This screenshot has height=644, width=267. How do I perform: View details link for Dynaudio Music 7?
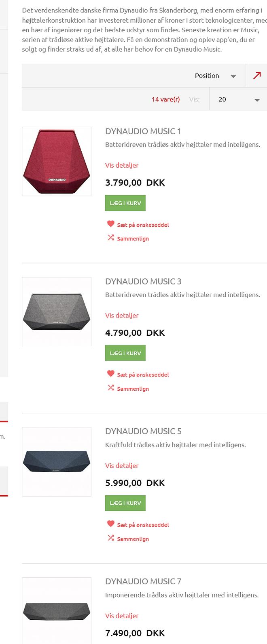(x=122, y=616)
